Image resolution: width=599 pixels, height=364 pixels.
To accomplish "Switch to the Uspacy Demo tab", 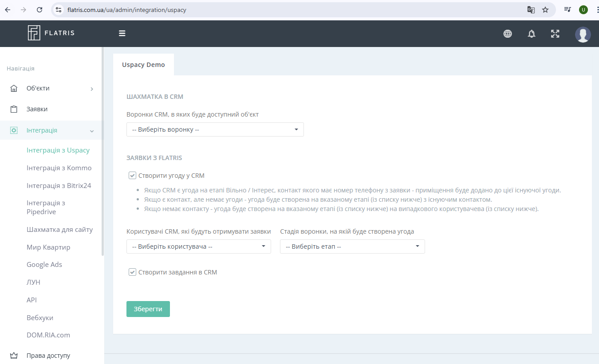I will [x=143, y=65].
